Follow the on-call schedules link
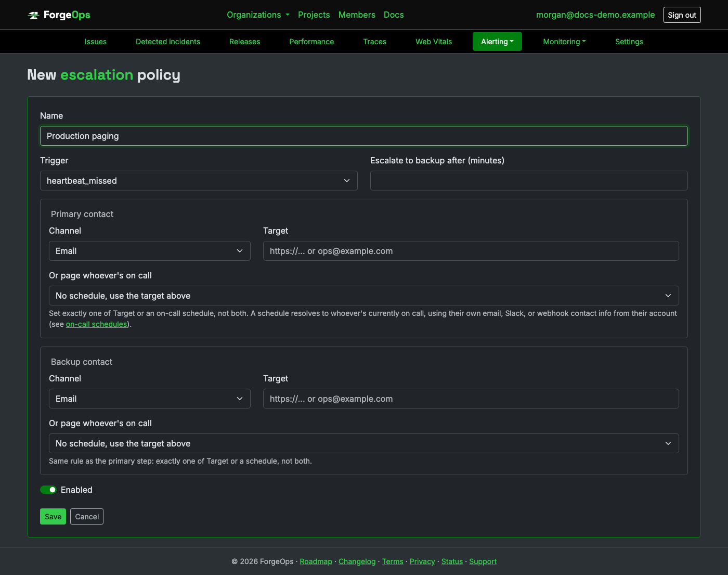 coord(96,324)
